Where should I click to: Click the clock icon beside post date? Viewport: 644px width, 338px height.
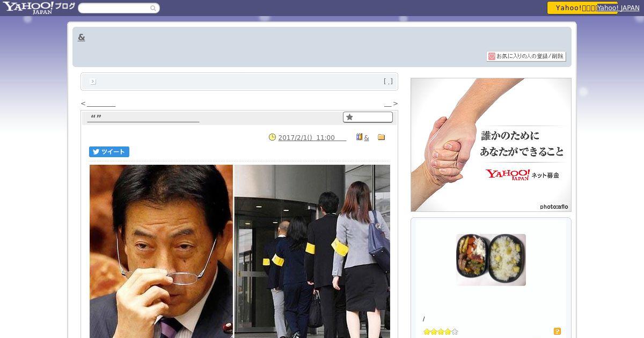coord(272,137)
